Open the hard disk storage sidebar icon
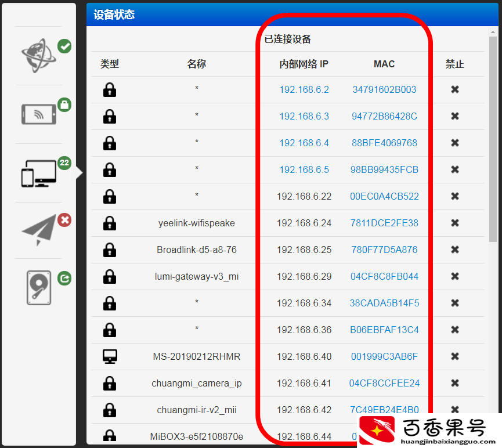 tap(39, 288)
